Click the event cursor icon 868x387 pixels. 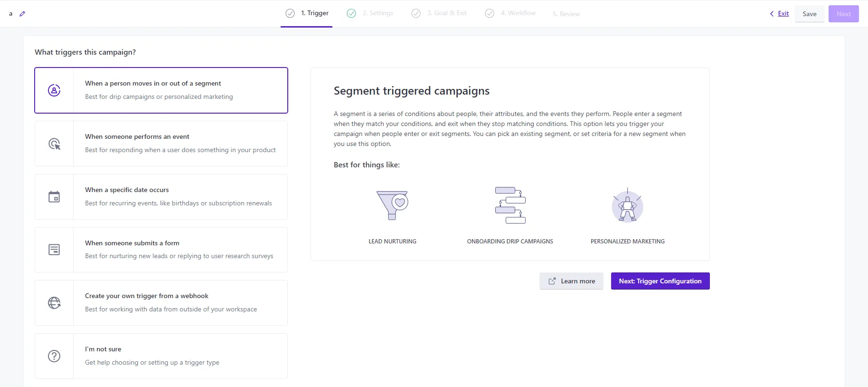[x=54, y=144]
